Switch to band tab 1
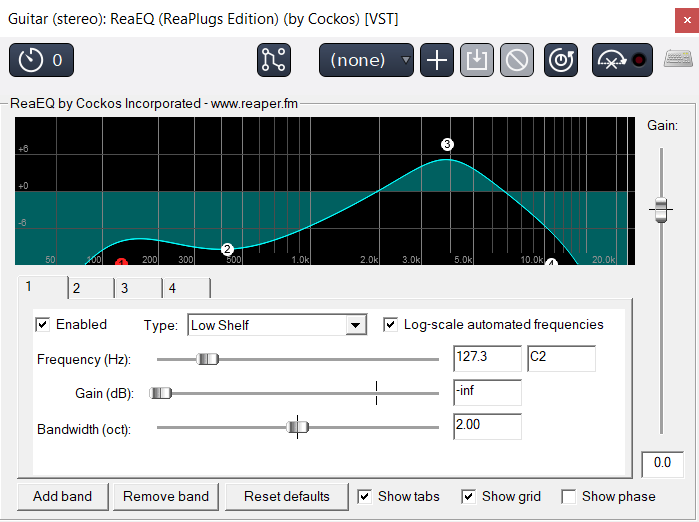 [42, 287]
